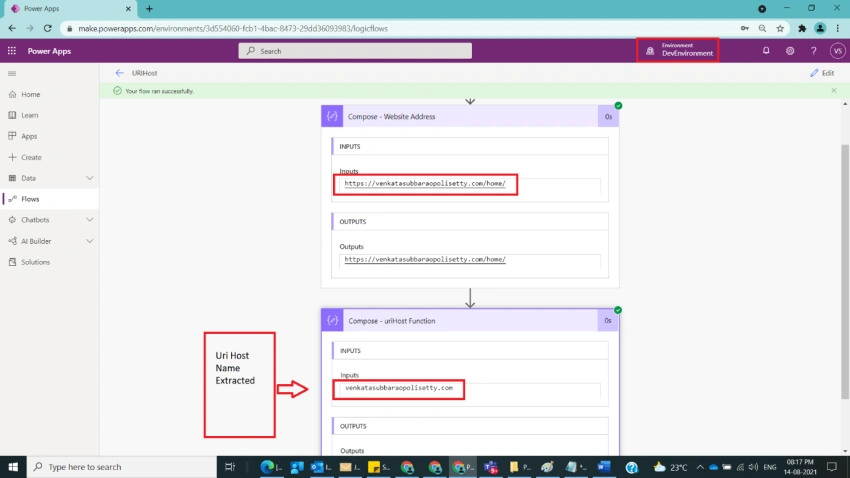Expand the Data section chevron

(89, 178)
